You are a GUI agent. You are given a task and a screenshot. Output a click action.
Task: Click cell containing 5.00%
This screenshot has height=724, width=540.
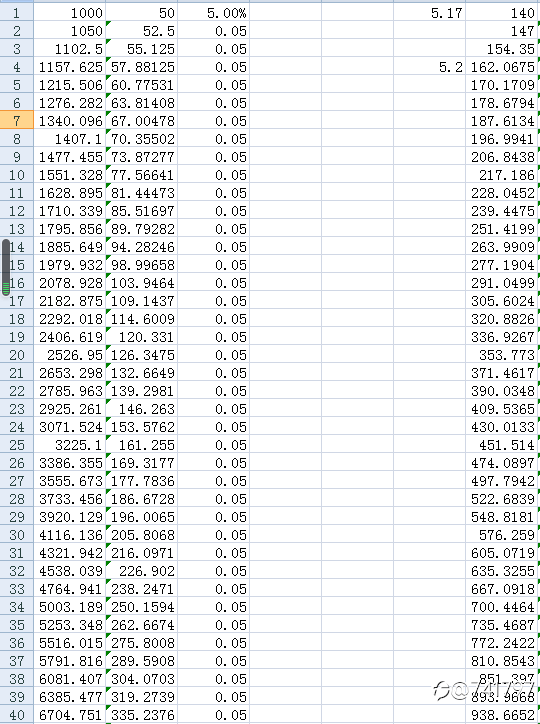214,12
